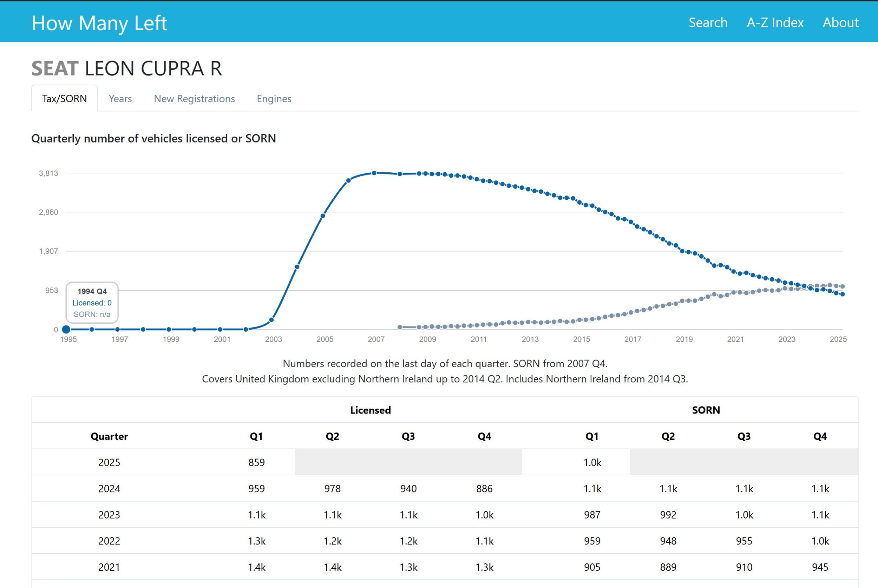878x588 pixels.
Task: Switch to the Years tab
Action: coord(120,99)
